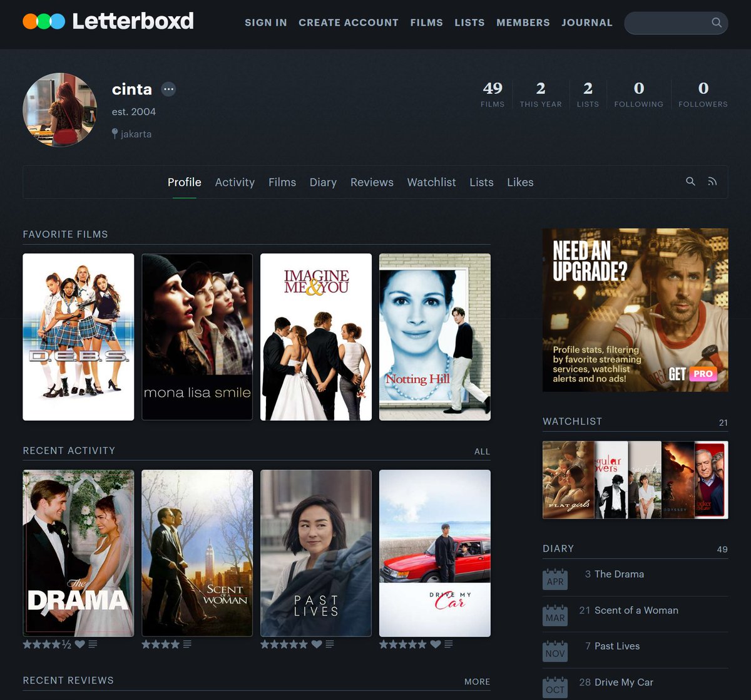Open The Drama diary entry

coord(619,574)
